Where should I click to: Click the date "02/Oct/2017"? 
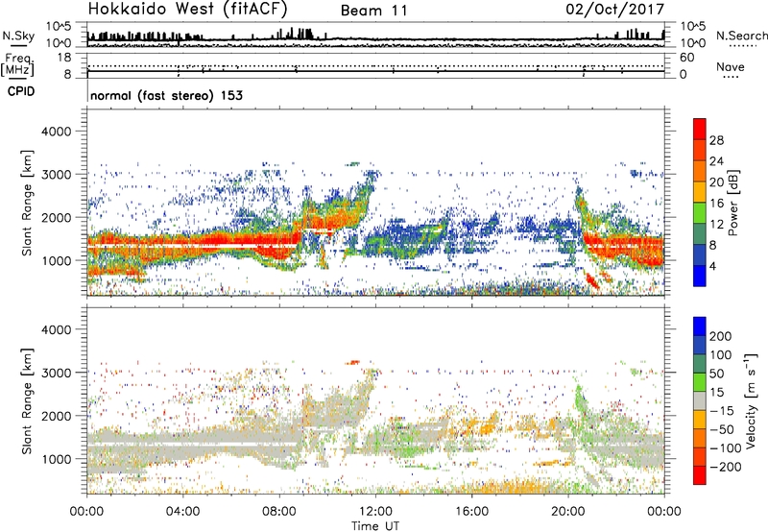pyautogui.click(x=614, y=10)
